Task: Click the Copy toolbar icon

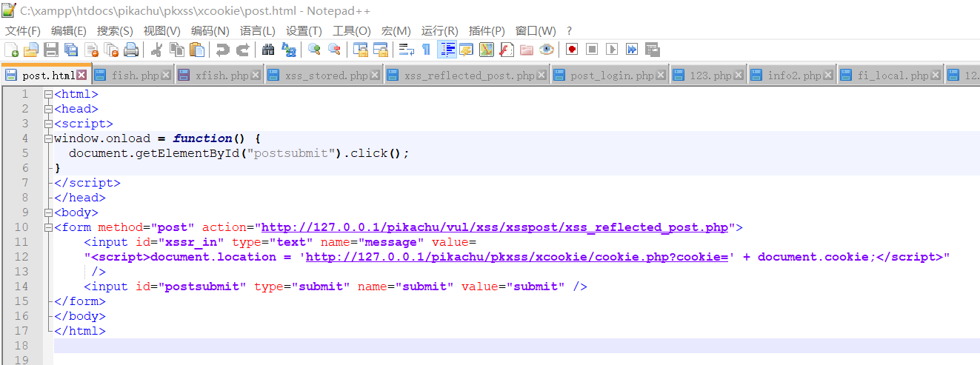Action: (x=176, y=50)
